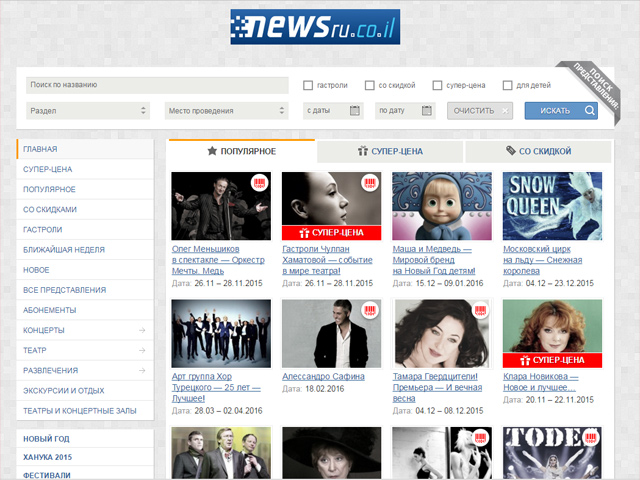Select Главная in sidebar menu
The height and width of the screenshot is (480, 640).
(85, 149)
